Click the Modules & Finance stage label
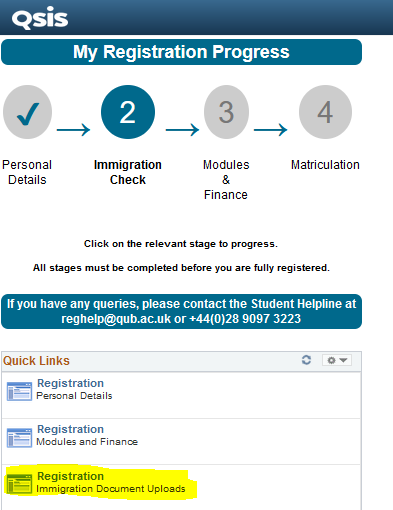Viewport: 393px width, 510px height. tap(226, 180)
